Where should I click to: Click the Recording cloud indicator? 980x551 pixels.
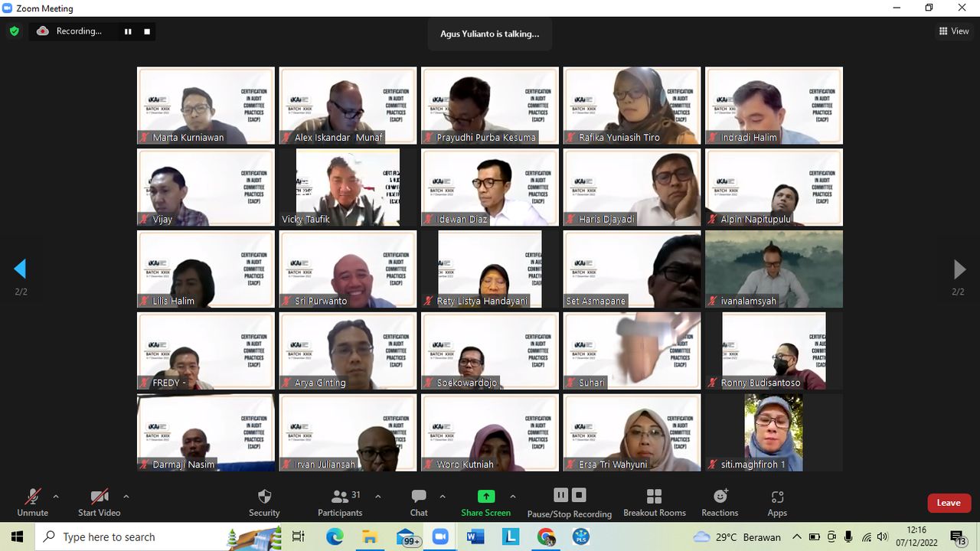69,31
